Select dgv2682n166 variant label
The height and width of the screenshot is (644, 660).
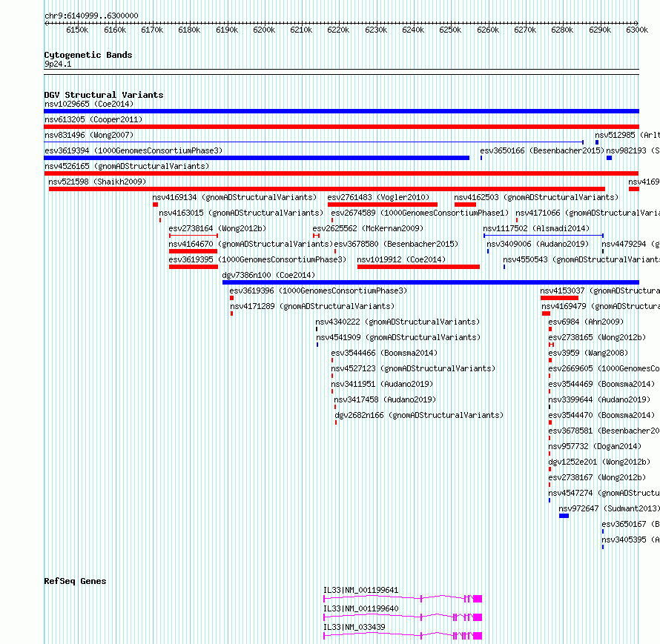(419, 415)
